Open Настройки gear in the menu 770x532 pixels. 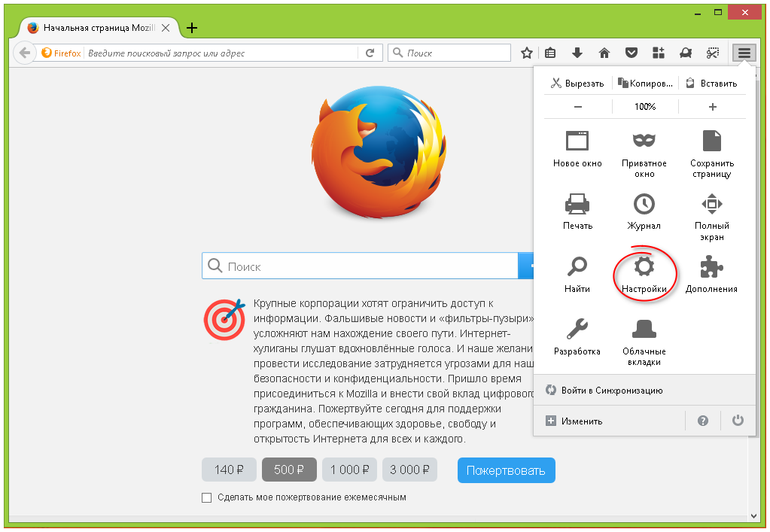point(644,275)
